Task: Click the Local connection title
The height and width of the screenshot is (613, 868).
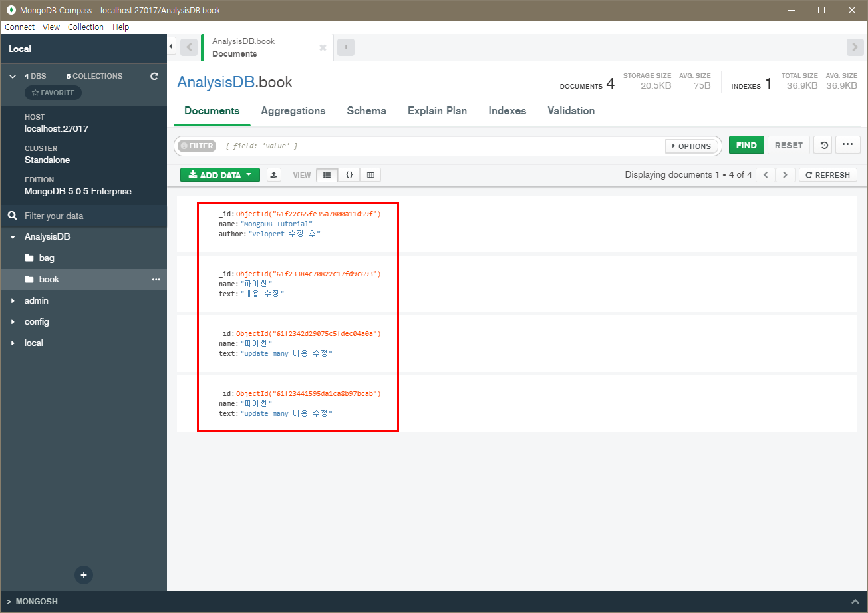Action: click(20, 49)
